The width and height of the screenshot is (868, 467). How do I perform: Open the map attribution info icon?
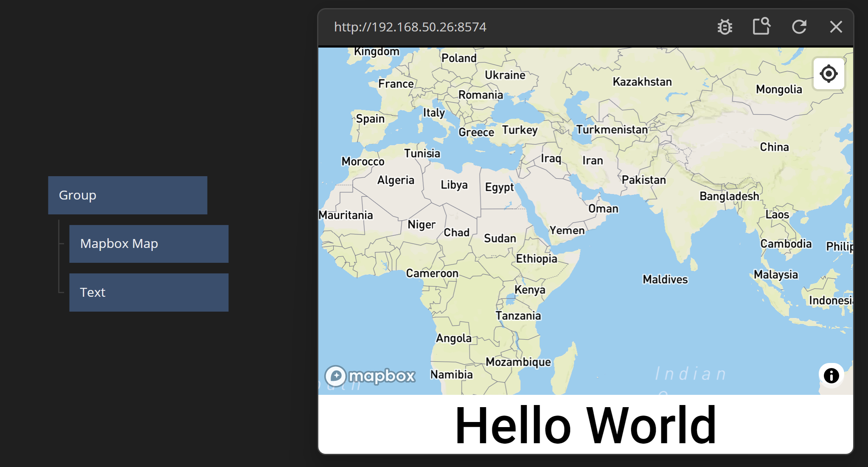coord(831,375)
